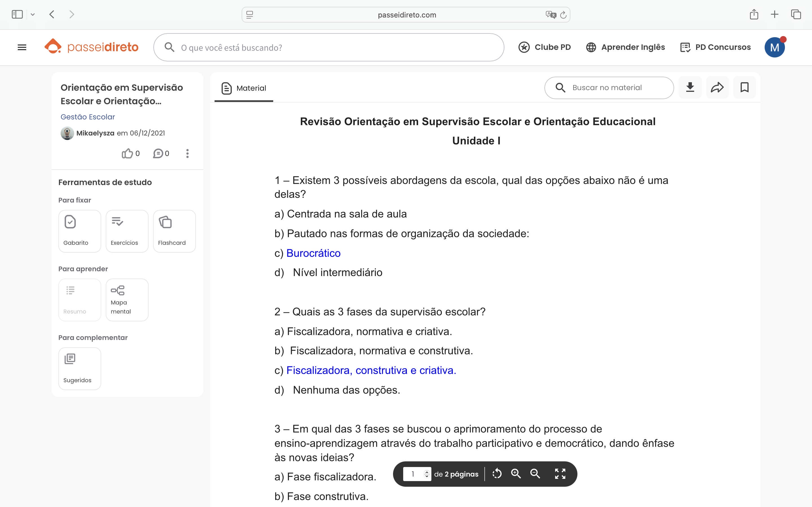Toggle fullscreen document view
The width and height of the screenshot is (812, 507).
(560, 474)
